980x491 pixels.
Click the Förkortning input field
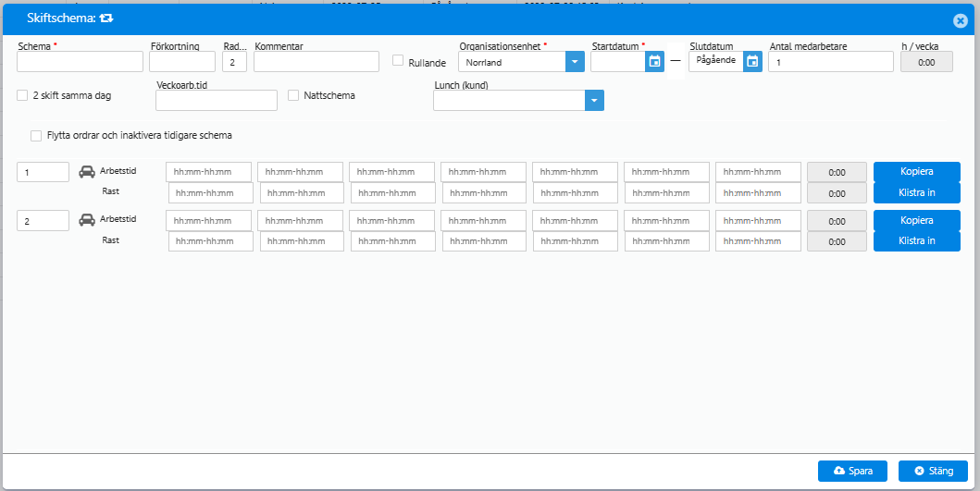click(182, 62)
